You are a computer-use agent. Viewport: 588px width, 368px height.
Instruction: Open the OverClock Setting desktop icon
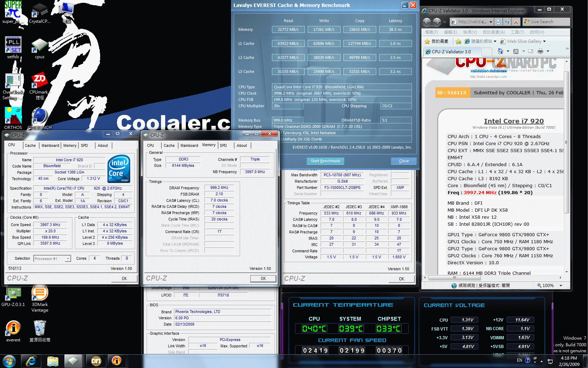point(13,87)
